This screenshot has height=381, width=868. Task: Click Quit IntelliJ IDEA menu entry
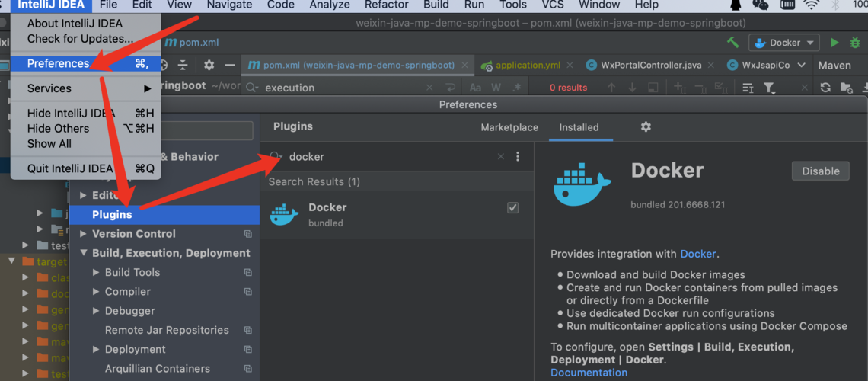[x=86, y=168]
